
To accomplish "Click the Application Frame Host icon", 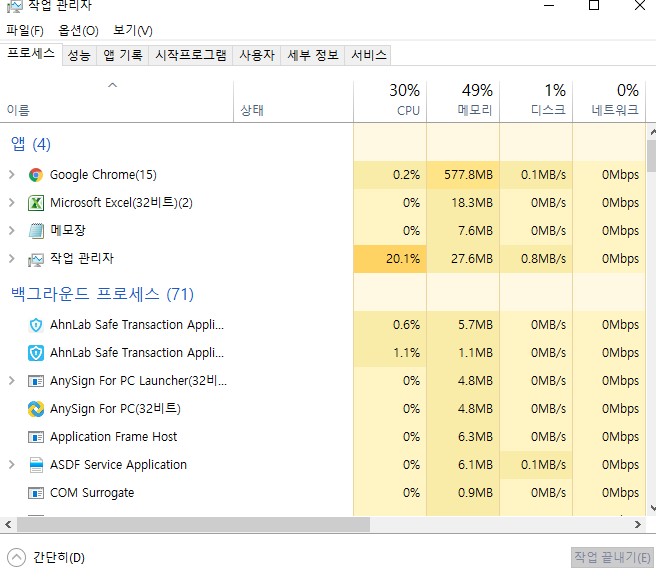I will click(36, 437).
